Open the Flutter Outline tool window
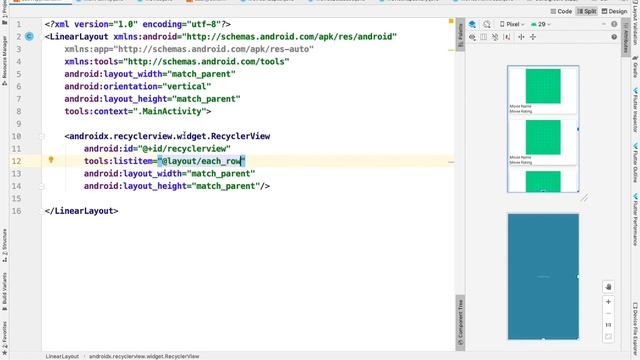 [635, 162]
